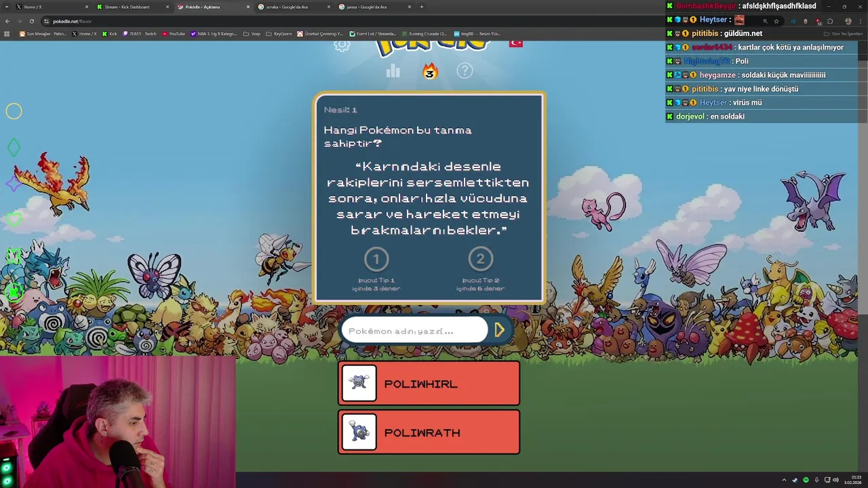Close the soraka Google search tab

pos(328,7)
